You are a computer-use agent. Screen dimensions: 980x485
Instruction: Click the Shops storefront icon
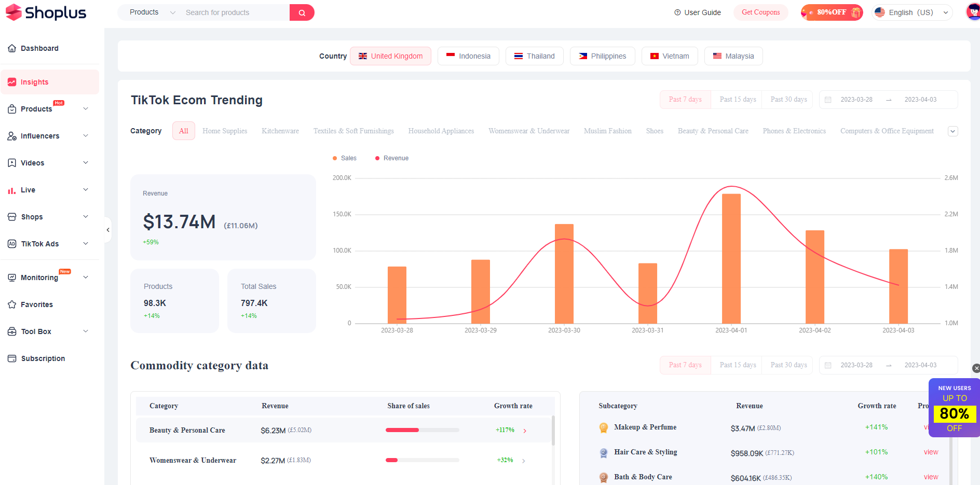coord(12,217)
